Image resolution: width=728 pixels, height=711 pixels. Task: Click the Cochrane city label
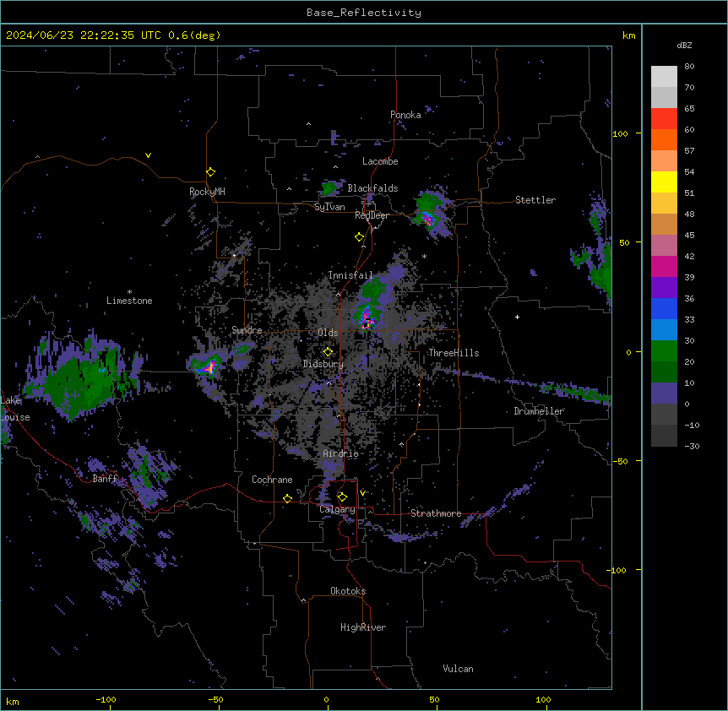(x=272, y=480)
